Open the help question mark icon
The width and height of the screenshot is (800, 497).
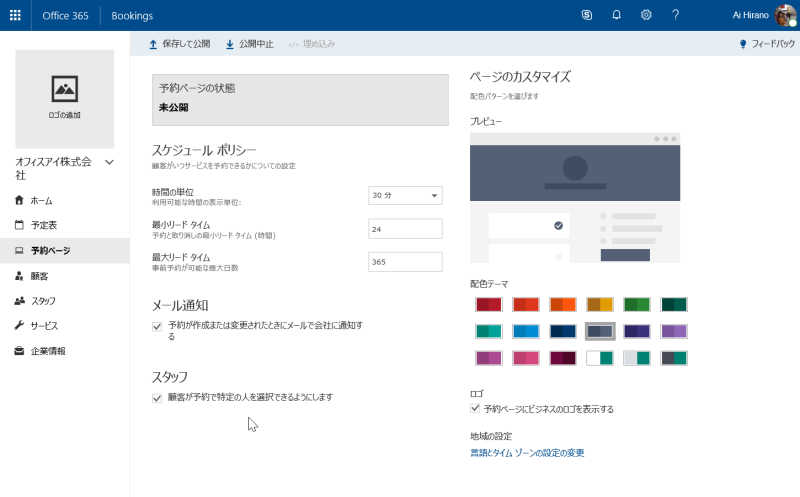pos(676,15)
